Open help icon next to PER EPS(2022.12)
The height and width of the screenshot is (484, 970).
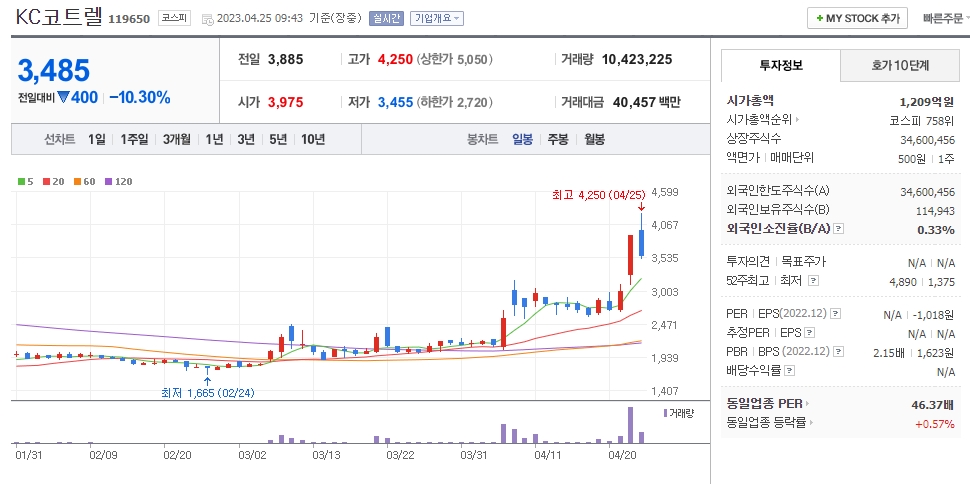point(836,314)
